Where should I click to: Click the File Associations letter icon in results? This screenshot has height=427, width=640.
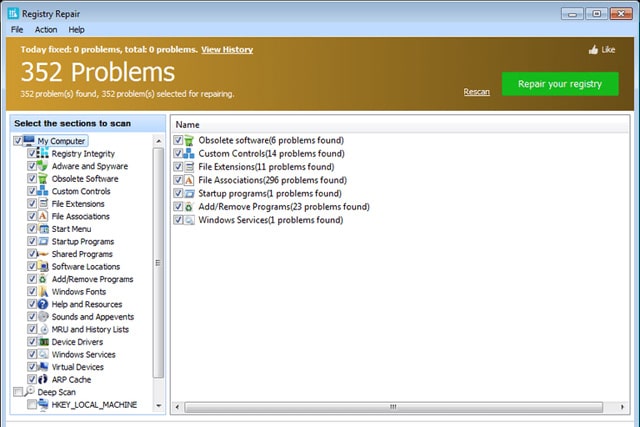tap(189, 180)
